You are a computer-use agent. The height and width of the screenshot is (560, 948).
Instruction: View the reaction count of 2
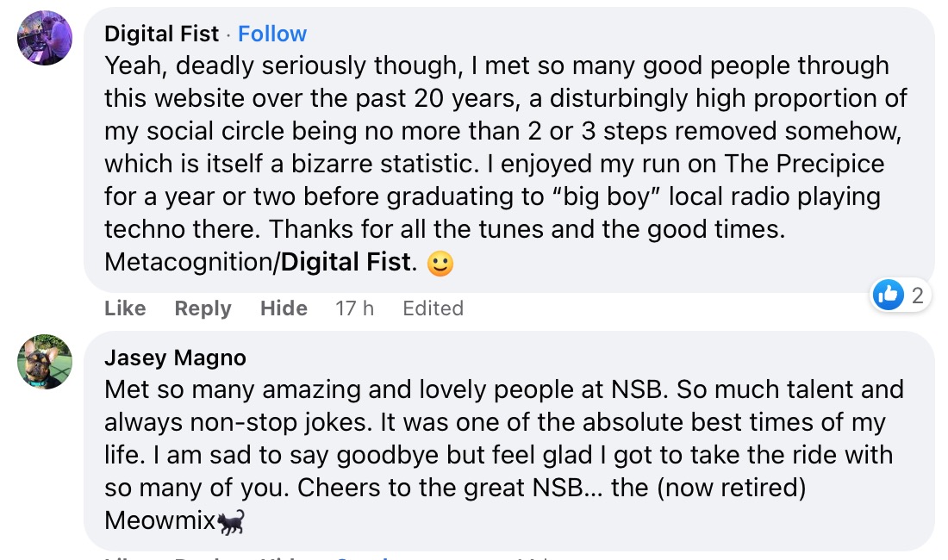(917, 296)
